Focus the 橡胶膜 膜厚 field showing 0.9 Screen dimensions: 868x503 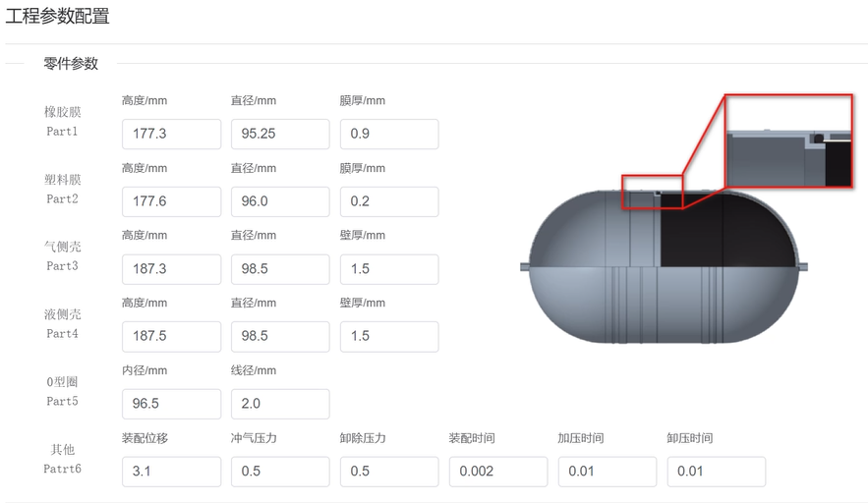pyautogui.click(x=389, y=134)
